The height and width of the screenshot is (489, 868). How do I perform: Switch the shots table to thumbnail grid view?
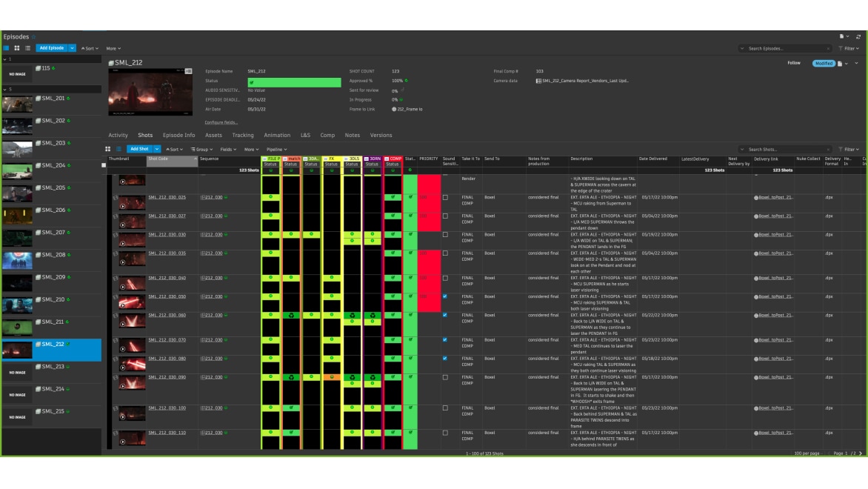107,149
